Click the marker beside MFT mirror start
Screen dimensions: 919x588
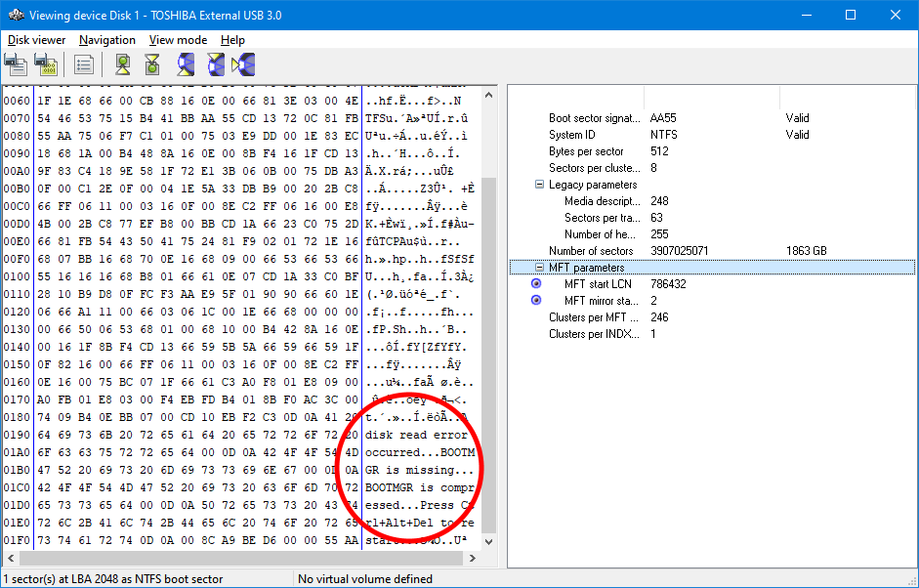[536, 301]
